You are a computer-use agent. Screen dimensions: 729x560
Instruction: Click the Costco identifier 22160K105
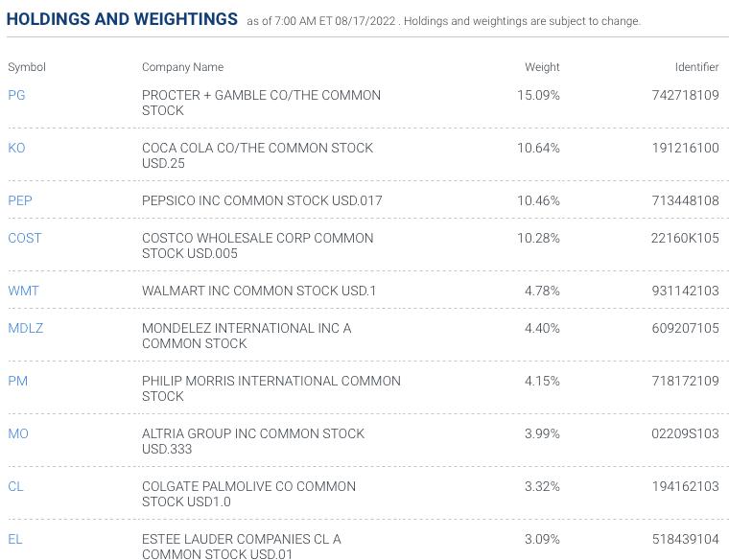(x=685, y=238)
